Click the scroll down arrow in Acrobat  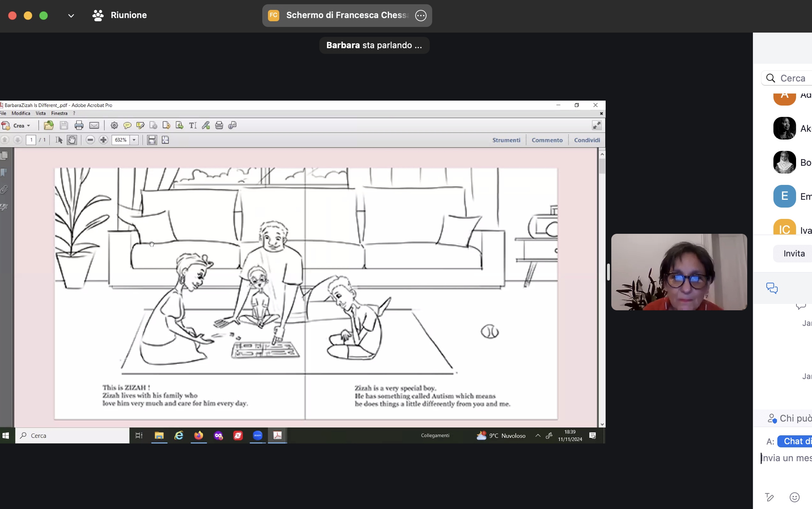pyautogui.click(x=602, y=424)
